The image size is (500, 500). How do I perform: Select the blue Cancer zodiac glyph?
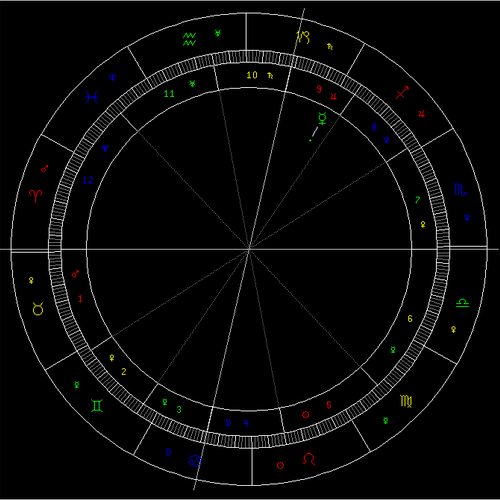click(x=195, y=461)
